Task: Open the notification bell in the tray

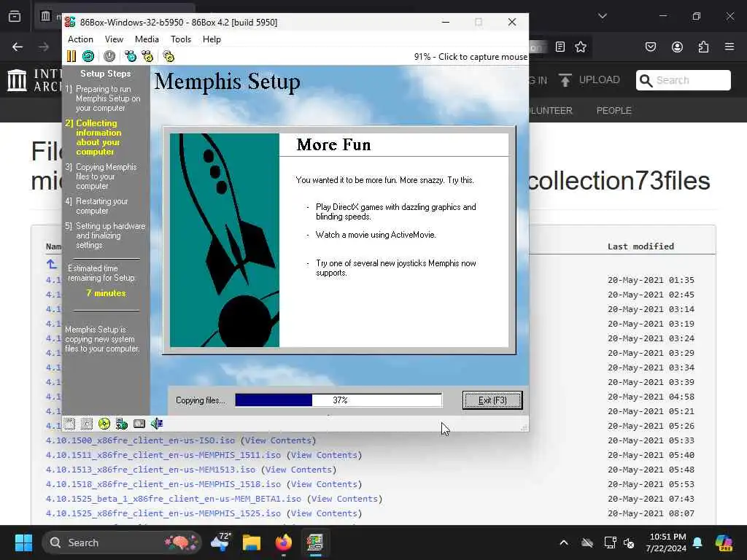Action: (697, 542)
